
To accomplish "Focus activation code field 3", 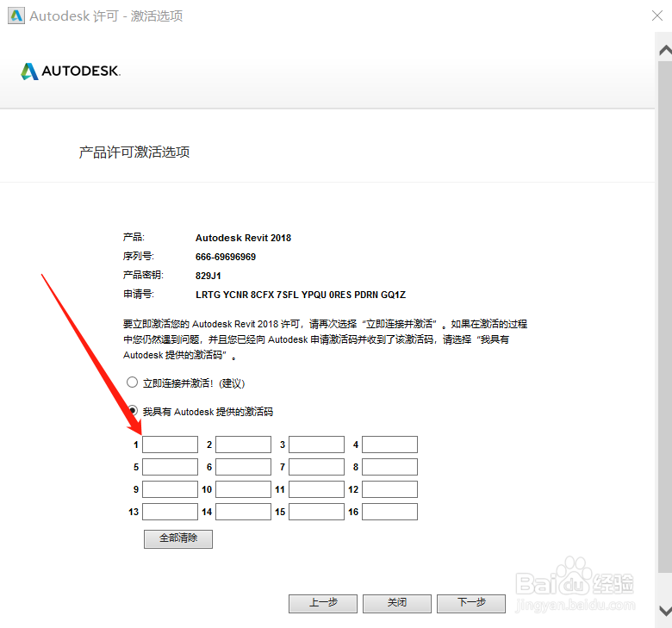I will tap(317, 445).
